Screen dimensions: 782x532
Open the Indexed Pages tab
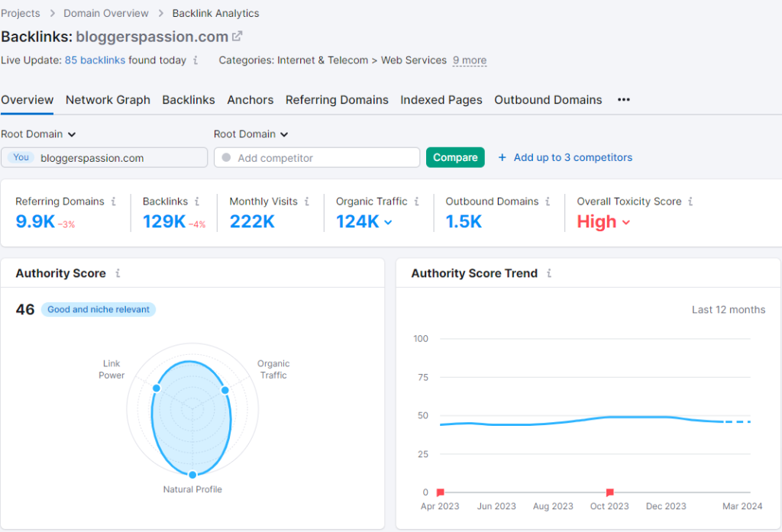click(441, 100)
